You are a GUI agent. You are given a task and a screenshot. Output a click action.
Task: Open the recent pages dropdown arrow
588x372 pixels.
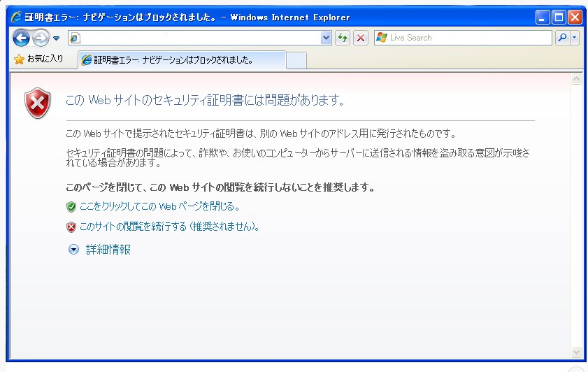click(57, 38)
